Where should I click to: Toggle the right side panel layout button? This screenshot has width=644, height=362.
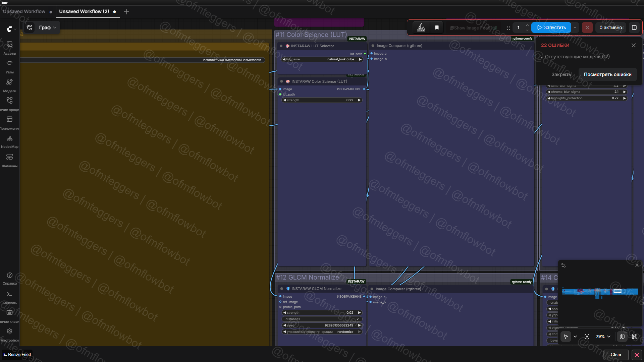click(x=634, y=27)
